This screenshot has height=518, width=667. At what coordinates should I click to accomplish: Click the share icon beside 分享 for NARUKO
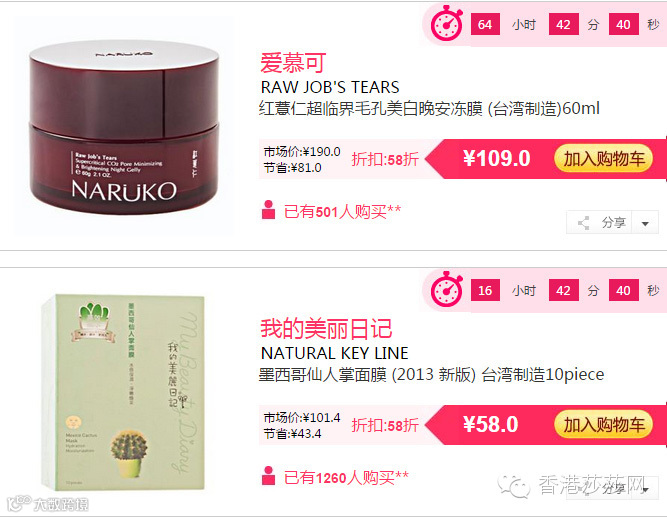coord(584,223)
